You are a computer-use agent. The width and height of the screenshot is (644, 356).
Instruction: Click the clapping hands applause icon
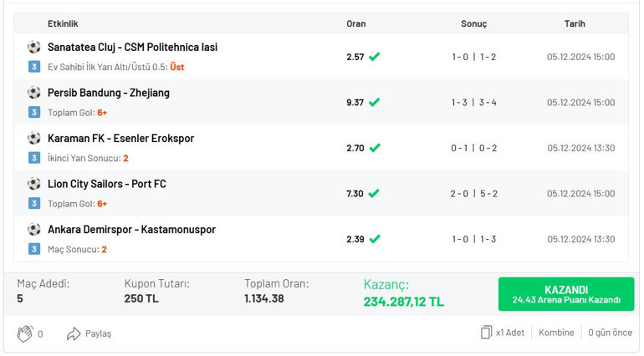pos(24,333)
